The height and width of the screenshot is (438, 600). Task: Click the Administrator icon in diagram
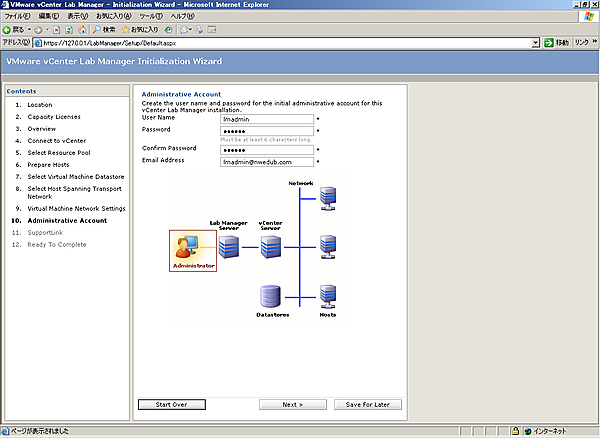pyautogui.click(x=193, y=249)
